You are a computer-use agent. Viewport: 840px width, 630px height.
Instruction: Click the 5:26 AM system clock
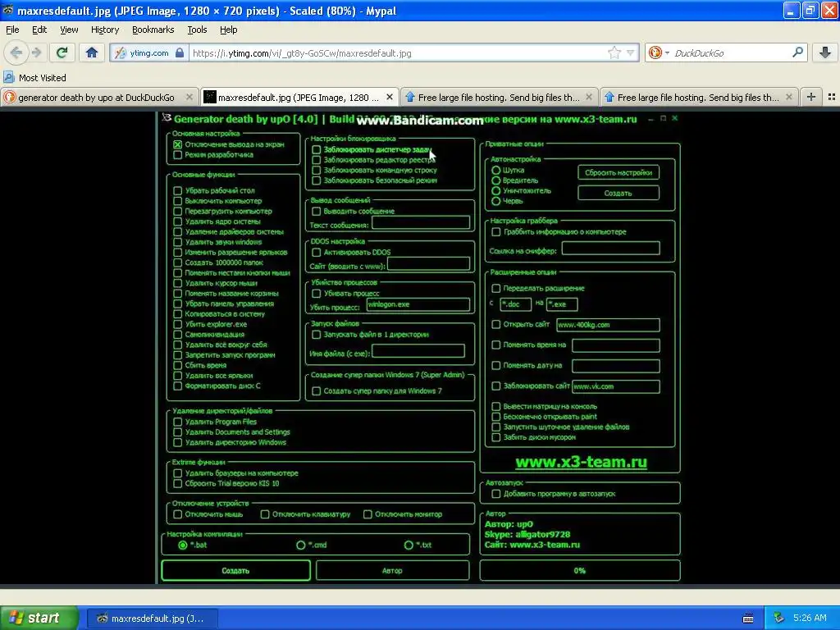(x=810, y=618)
